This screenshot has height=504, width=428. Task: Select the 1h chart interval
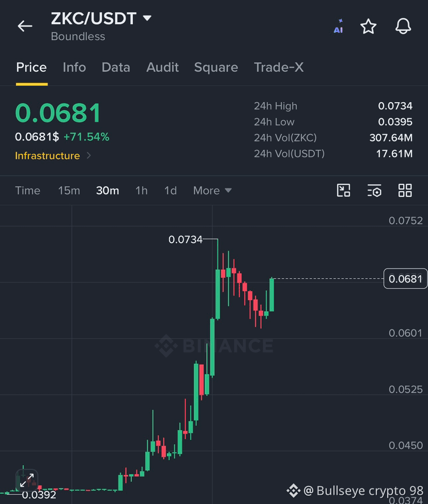coord(141,191)
